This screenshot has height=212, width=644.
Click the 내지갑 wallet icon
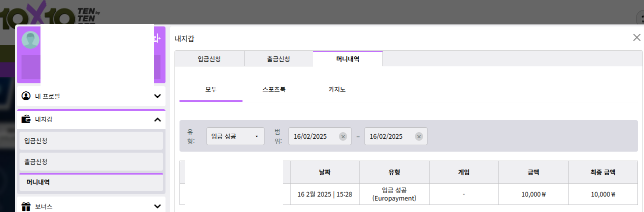coord(26,119)
